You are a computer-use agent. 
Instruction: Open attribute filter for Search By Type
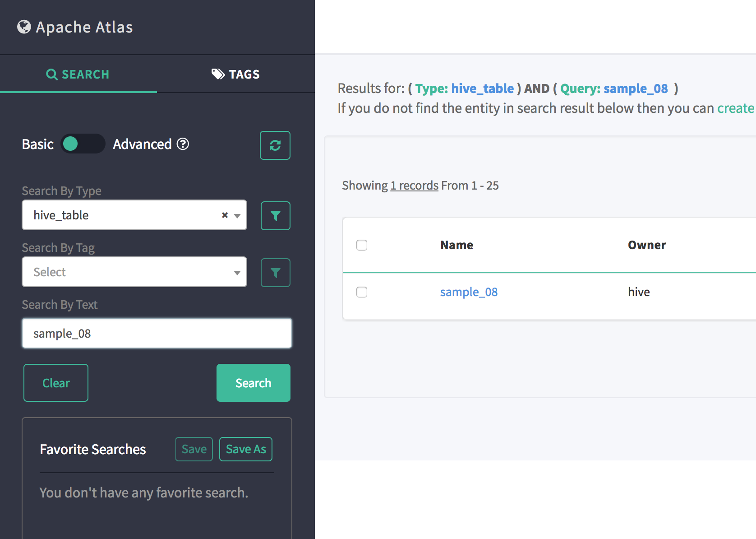click(x=276, y=216)
